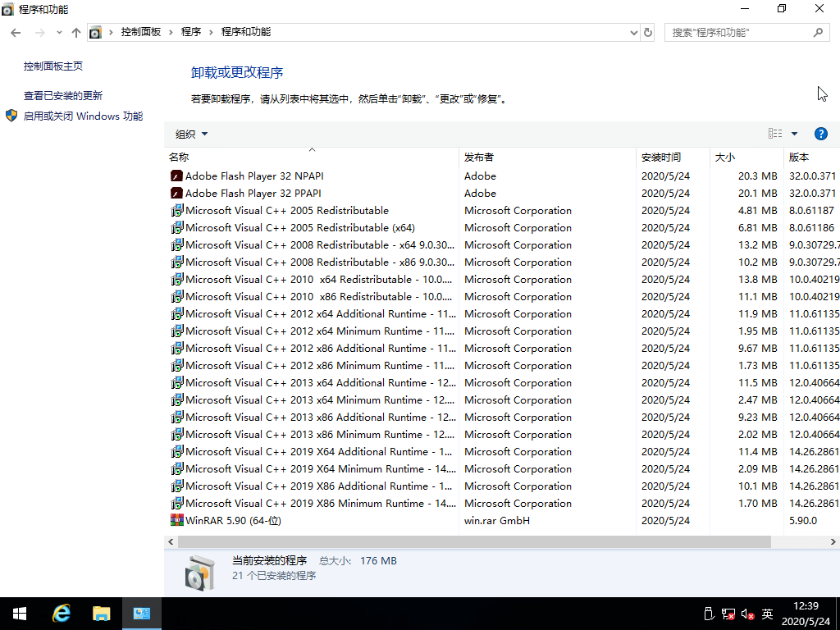
Task: Expand the chevron before 控制面板 in the breadcrumb
Action: point(111,32)
